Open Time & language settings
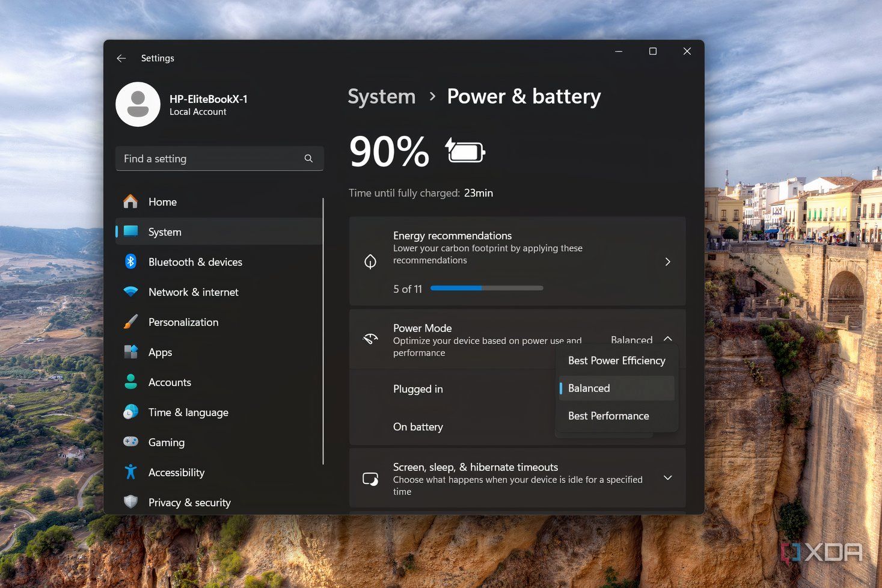The image size is (882, 588). coord(188,412)
